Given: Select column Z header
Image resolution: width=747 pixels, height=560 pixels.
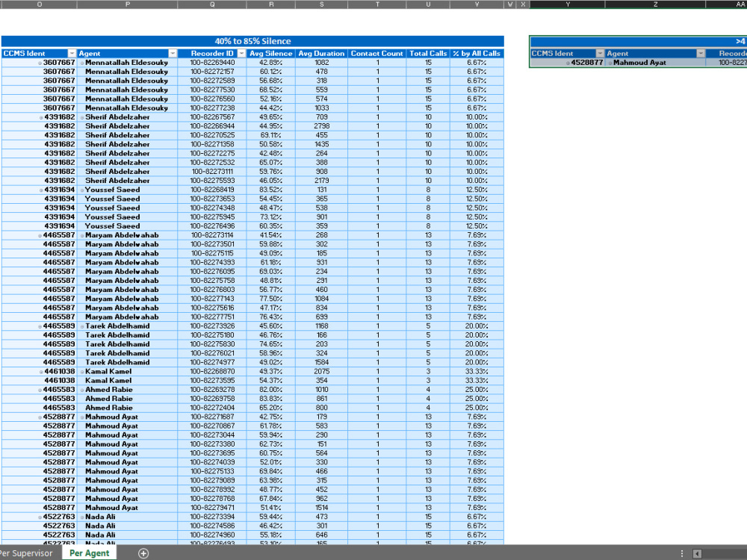Looking at the screenshot, I should [x=656, y=4].
